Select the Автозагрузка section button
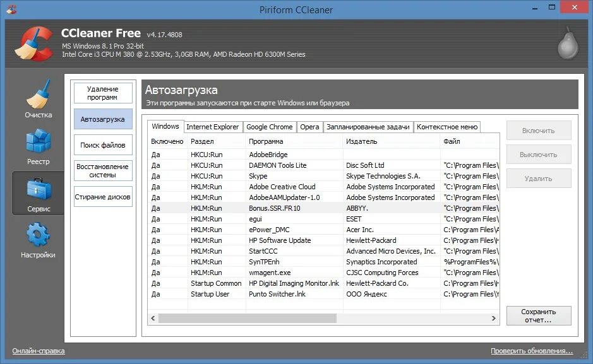 pos(103,119)
